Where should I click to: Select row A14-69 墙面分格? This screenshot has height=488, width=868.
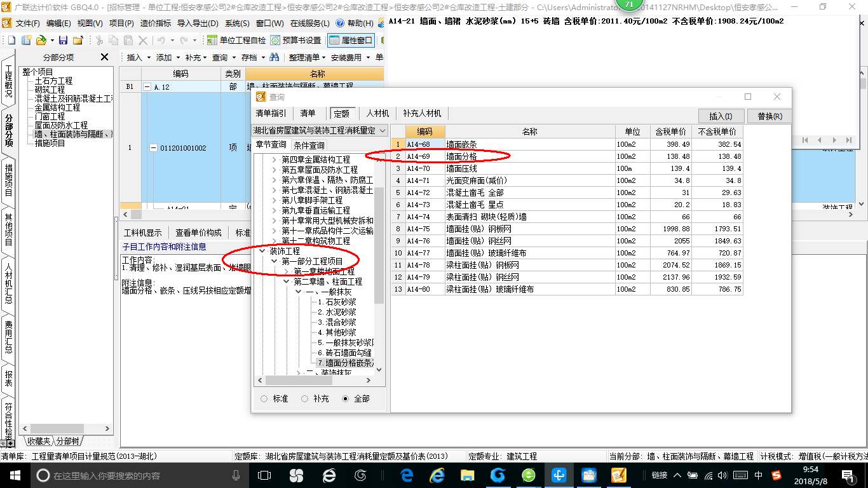point(567,156)
